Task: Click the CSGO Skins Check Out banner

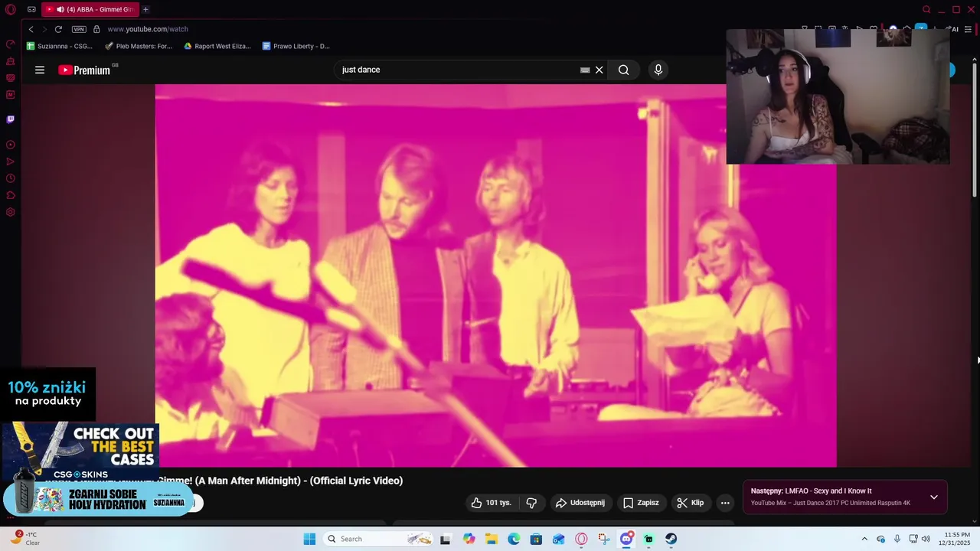Action: (x=80, y=451)
